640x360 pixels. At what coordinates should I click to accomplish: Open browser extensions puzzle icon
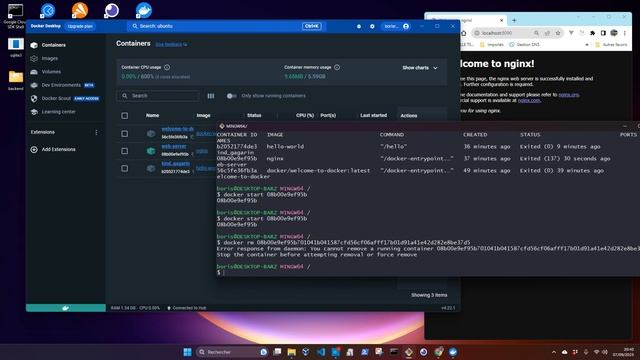coord(593,33)
